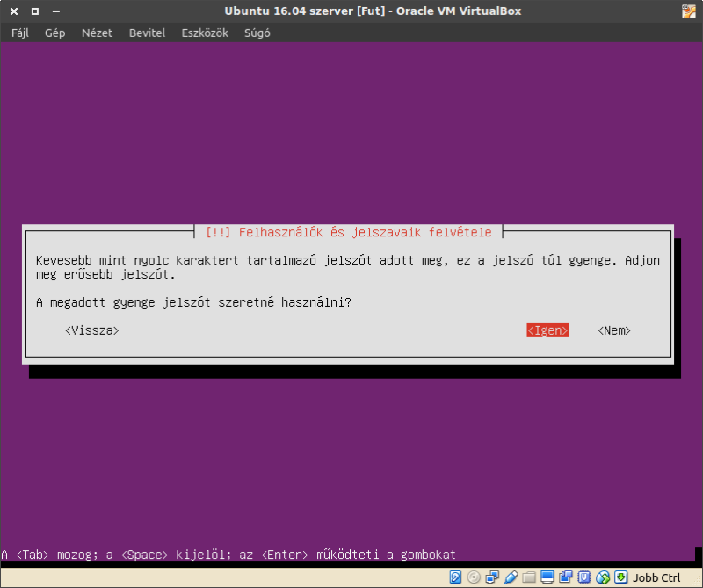Image resolution: width=703 pixels, height=588 pixels.
Task: Open the Nézet menu
Action: [x=97, y=33]
